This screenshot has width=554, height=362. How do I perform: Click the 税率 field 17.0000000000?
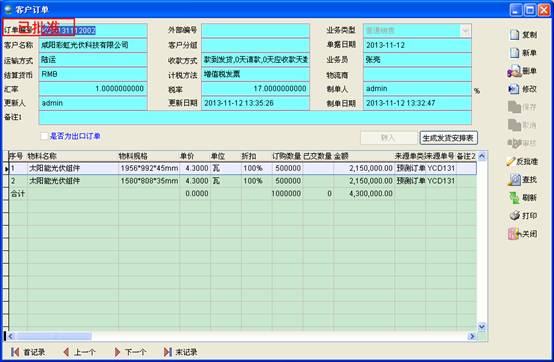[x=255, y=89]
